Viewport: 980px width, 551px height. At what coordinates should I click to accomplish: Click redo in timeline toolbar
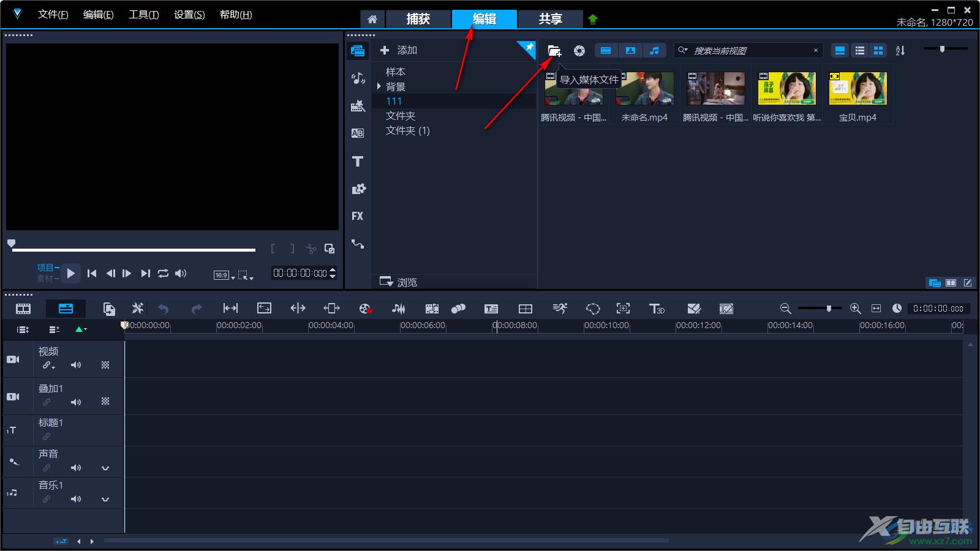pos(196,309)
